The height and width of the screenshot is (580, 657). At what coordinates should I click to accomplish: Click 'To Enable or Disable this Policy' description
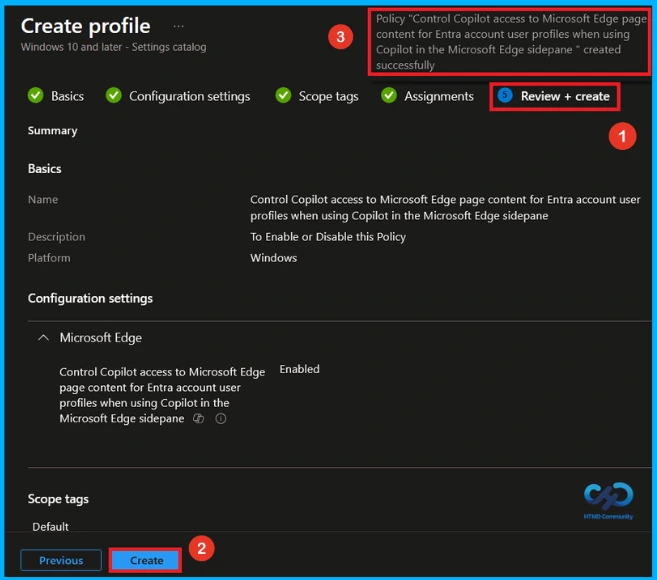(x=328, y=237)
